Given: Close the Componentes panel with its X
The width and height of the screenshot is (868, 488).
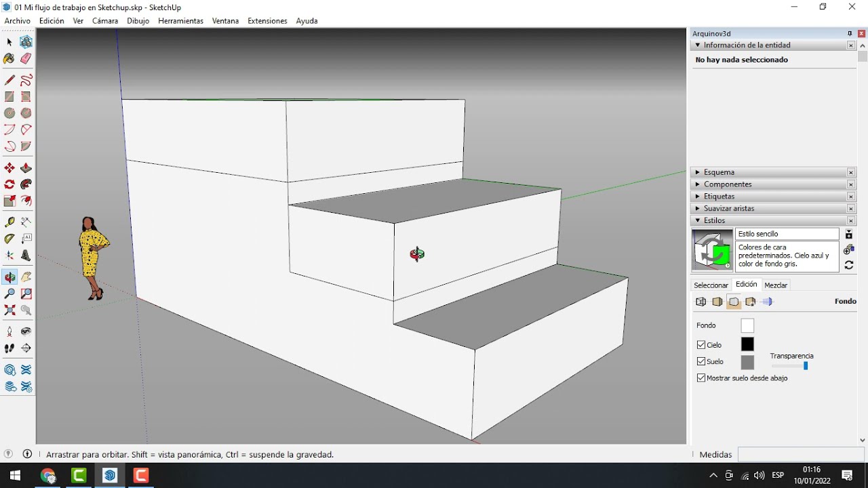Looking at the screenshot, I should pos(851,184).
